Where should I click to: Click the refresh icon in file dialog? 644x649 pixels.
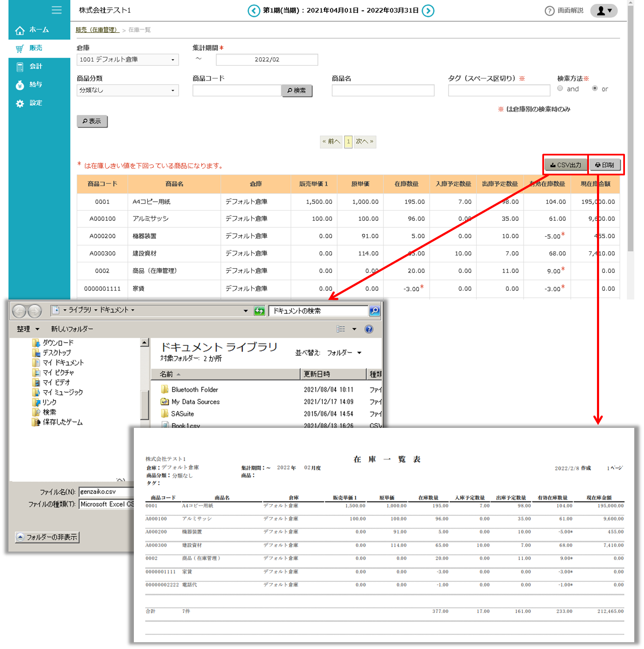click(x=259, y=311)
